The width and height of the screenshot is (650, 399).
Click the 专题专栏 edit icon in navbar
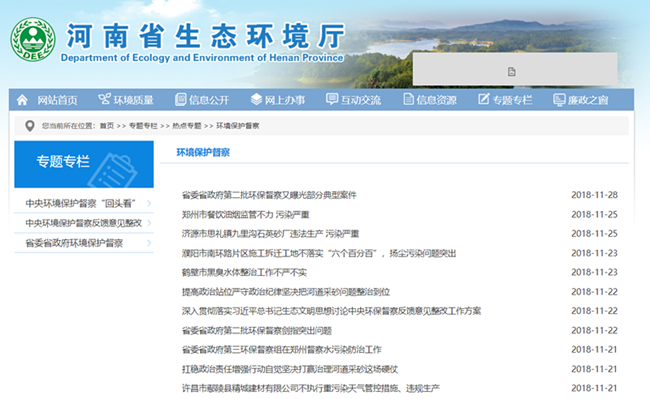coord(484,99)
